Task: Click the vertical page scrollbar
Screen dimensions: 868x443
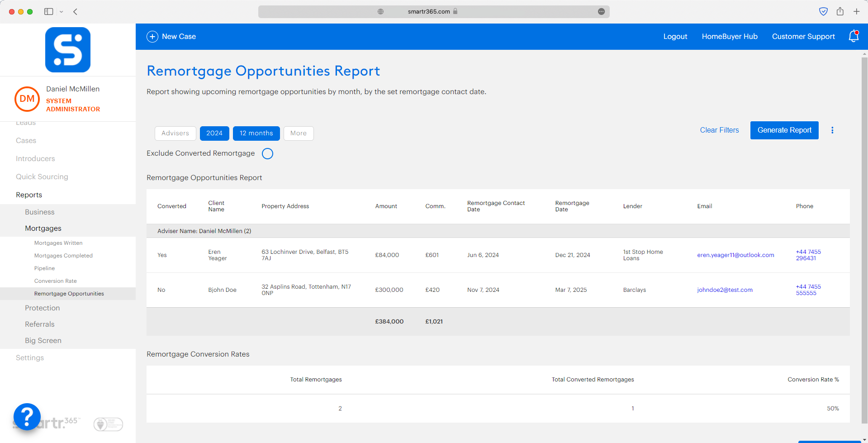Action: (864, 240)
